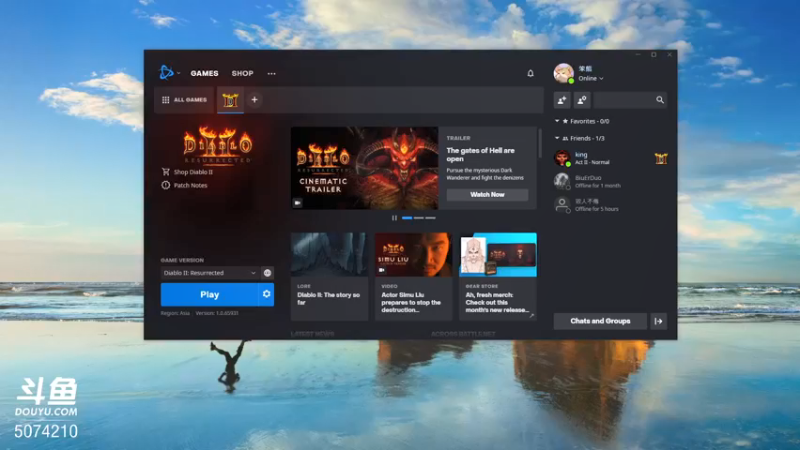Click the Diablo II Resurrected logo
This screenshot has width=800, height=450.
click(218, 145)
